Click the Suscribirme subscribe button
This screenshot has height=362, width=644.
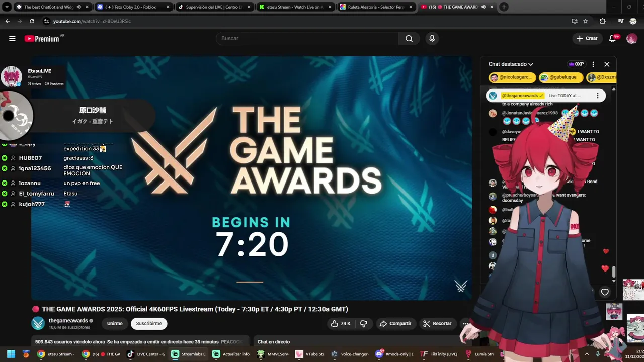149,324
